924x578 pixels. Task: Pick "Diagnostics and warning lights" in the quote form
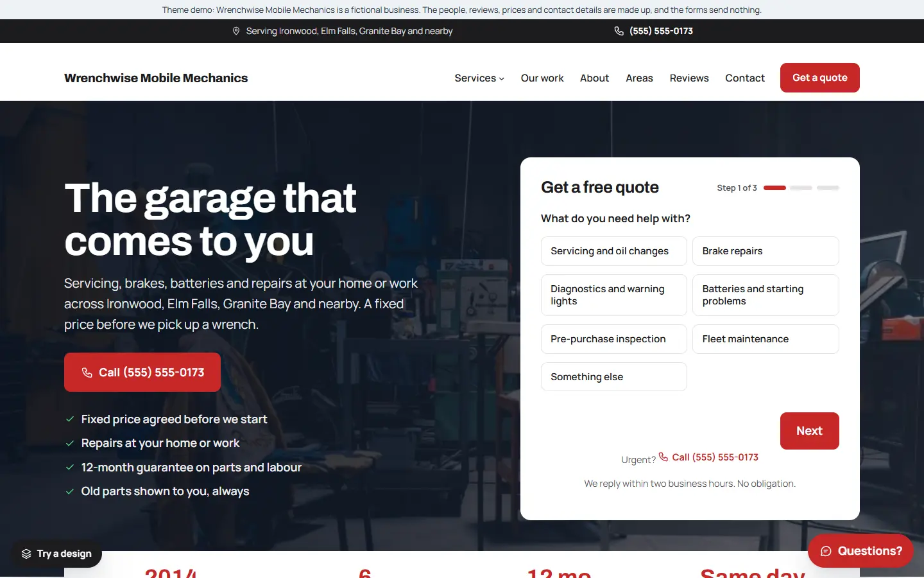coord(614,295)
